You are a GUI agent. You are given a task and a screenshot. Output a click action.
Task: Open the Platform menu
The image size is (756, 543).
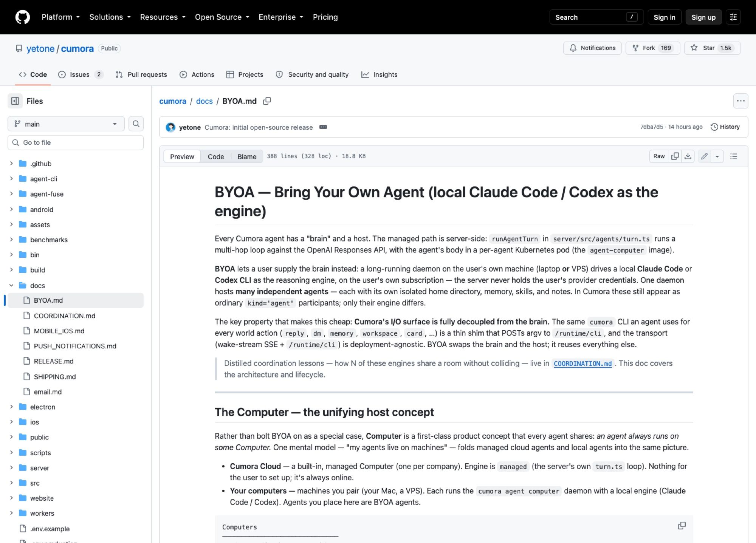(60, 17)
